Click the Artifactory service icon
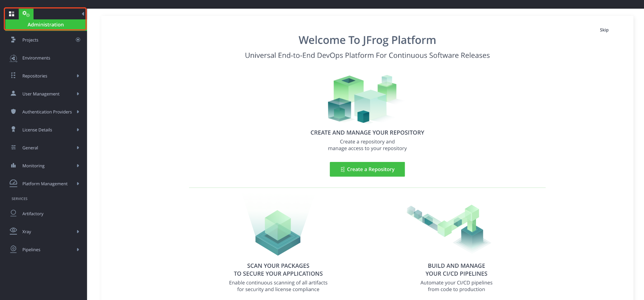Image resolution: width=644 pixels, height=300 pixels. [13, 213]
